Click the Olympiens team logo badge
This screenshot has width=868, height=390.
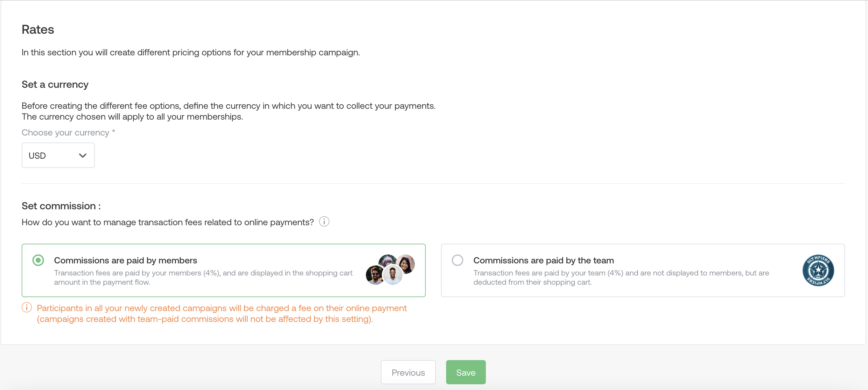pyautogui.click(x=818, y=270)
